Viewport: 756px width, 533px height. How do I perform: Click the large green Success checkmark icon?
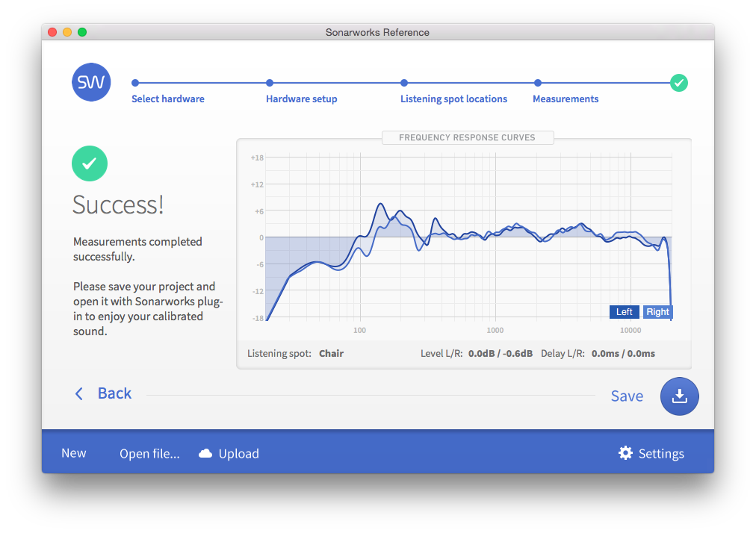point(90,163)
